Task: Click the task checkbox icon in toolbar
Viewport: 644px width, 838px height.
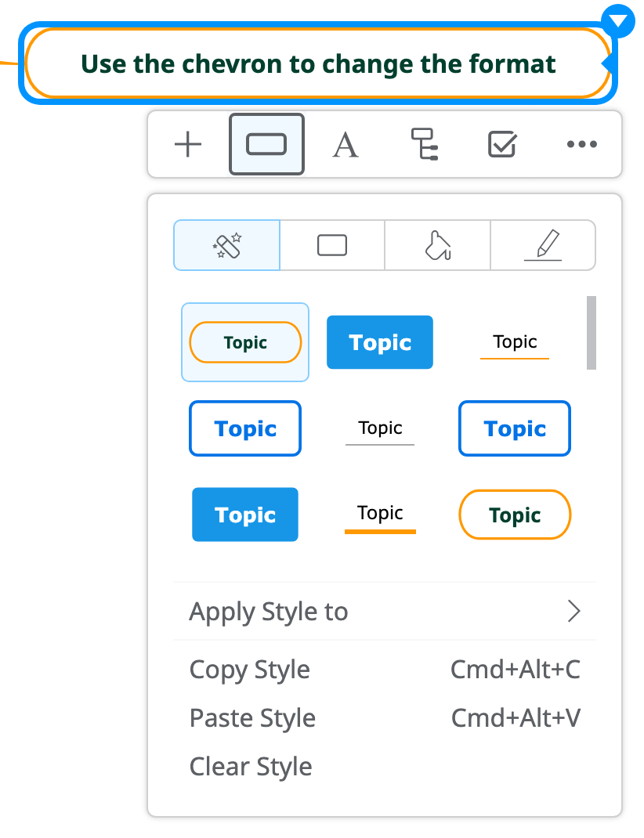Action: tap(502, 145)
